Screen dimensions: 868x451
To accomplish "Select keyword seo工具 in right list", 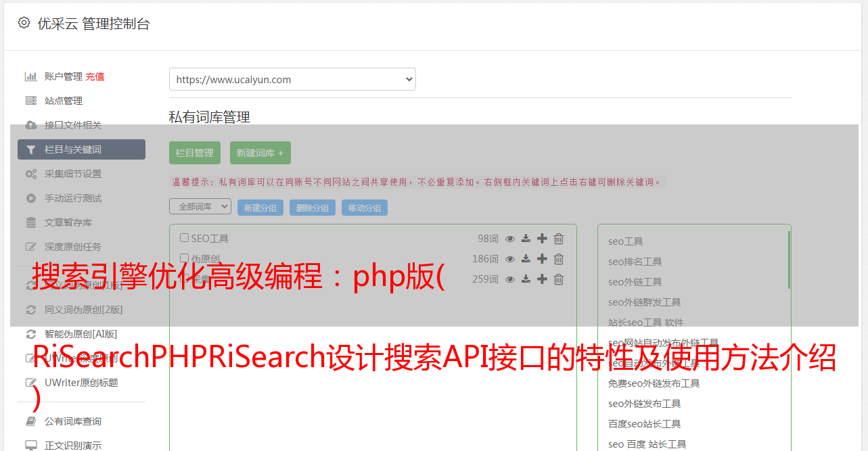I will [x=625, y=241].
